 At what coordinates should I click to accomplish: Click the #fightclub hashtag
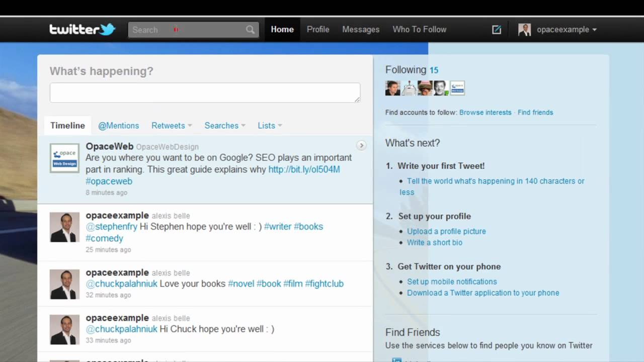tap(324, 284)
